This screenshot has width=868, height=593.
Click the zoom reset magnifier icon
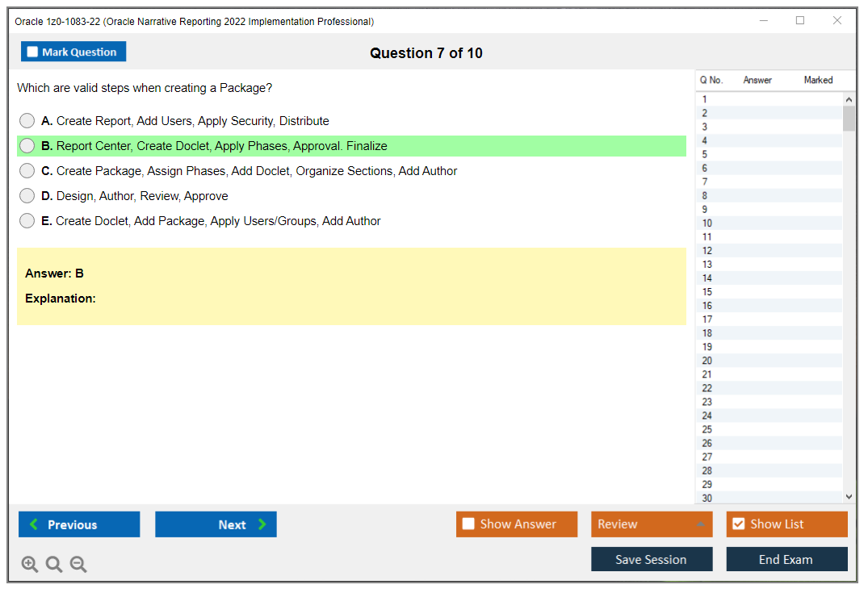click(54, 565)
